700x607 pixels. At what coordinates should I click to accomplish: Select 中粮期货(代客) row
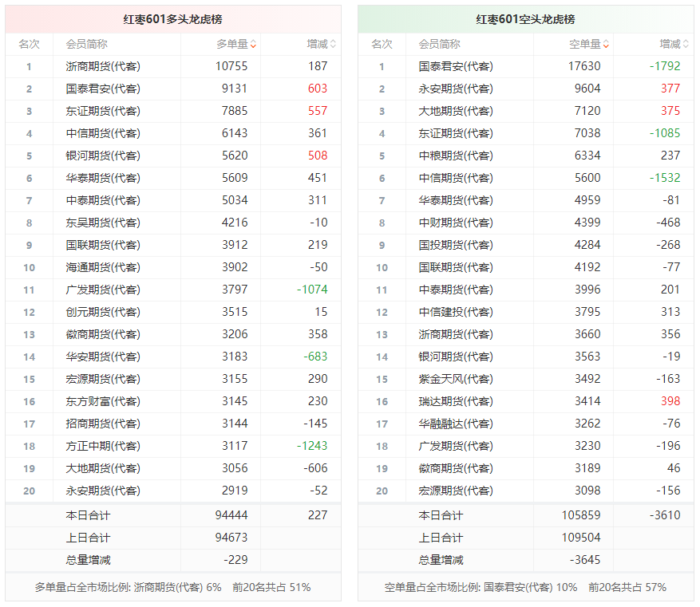526,156
